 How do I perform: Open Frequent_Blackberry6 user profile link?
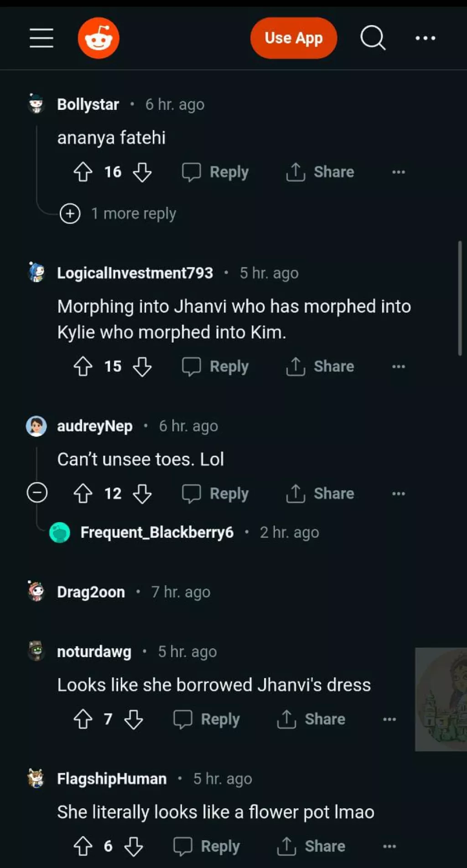pos(157,533)
